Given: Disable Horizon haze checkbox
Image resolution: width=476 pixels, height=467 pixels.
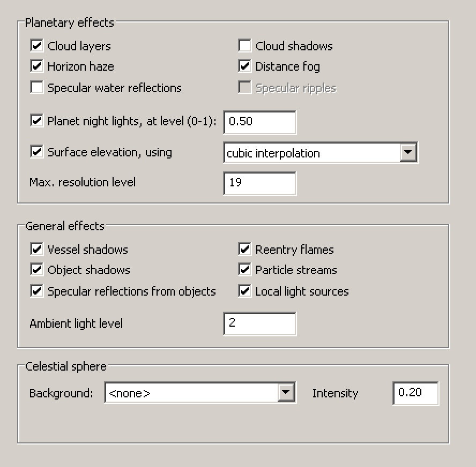Looking at the screenshot, I should tap(37, 66).
